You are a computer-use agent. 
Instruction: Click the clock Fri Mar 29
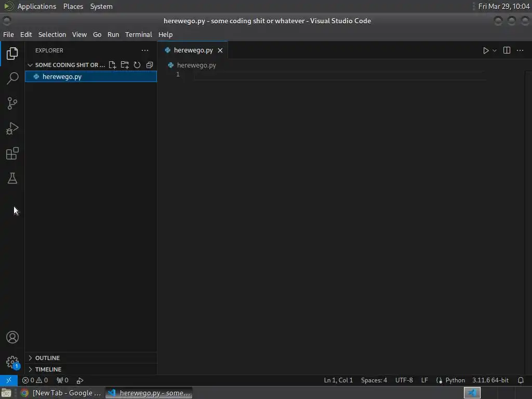point(504,6)
